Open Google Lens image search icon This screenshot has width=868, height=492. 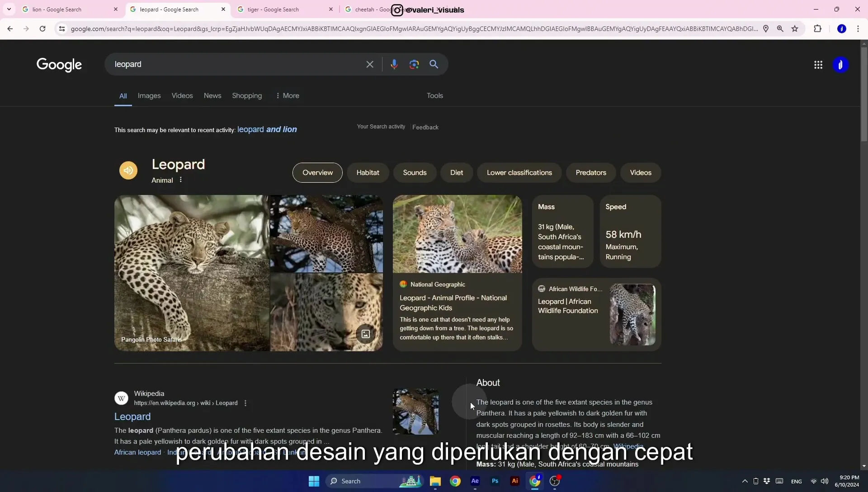tap(414, 64)
